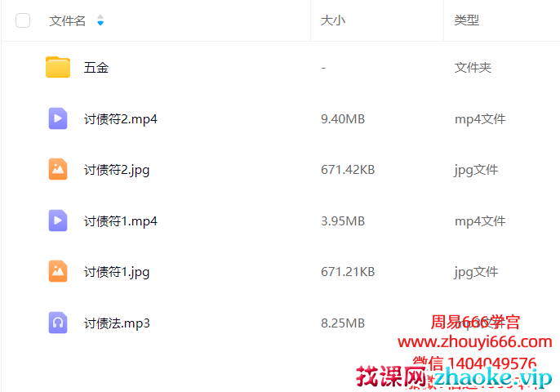Click the video icon for 讨债符2.mp4
This screenshot has height=392, width=560.
click(58, 119)
